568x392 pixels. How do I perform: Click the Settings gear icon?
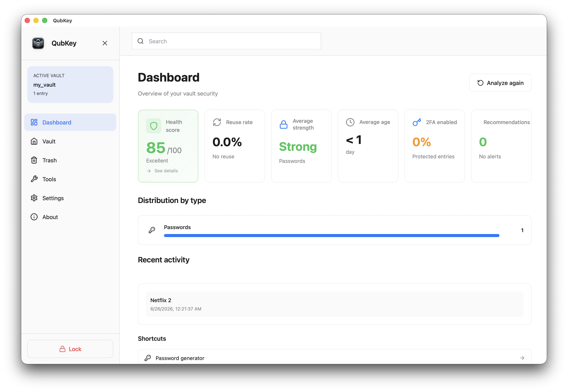(34, 198)
